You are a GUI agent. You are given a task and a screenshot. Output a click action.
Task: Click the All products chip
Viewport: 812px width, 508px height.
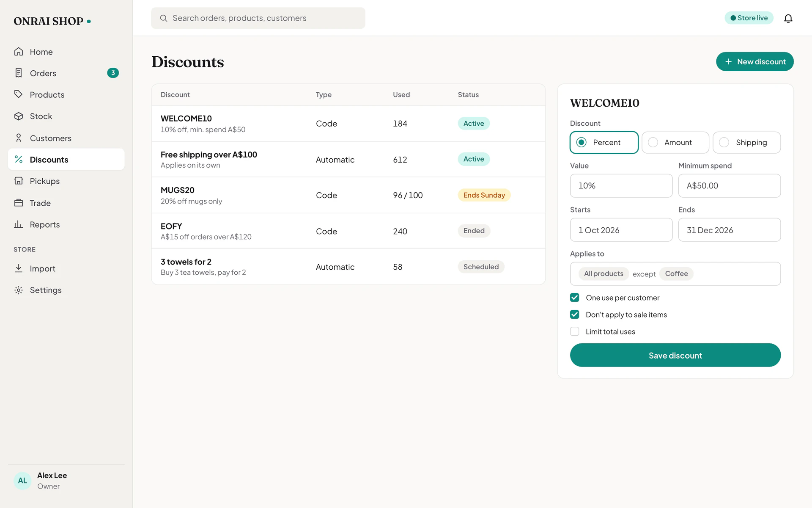[x=604, y=273]
